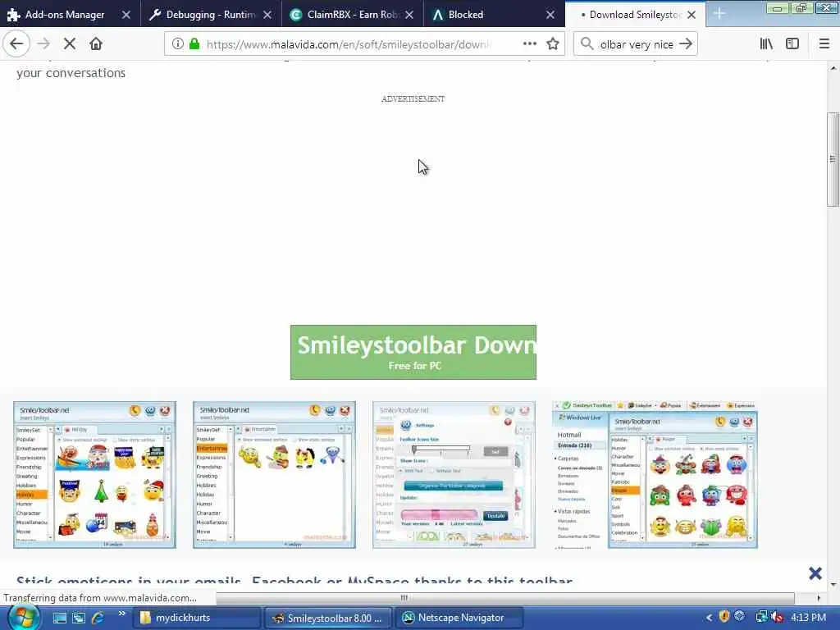Open the Firefox hamburger menu
Image resolution: width=840 pixels, height=630 pixels.
click(x=824, y=44)
